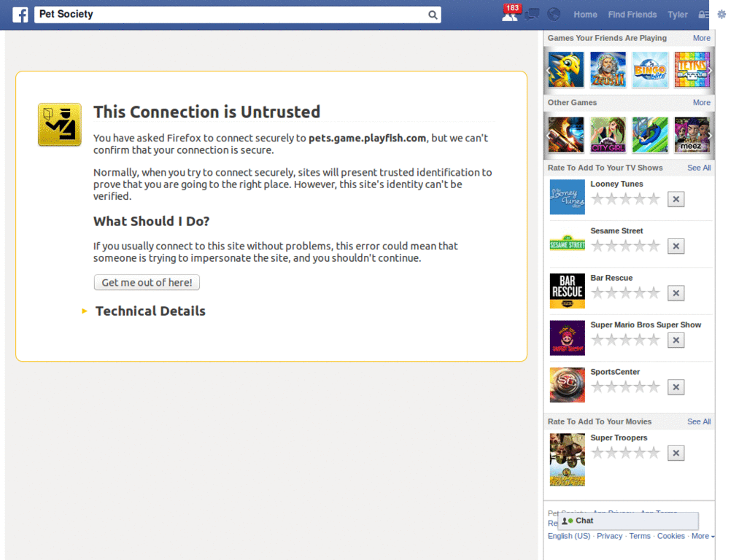The width and height of the screenshot is (747, 560).
Task: Click the Get me out of here! button
Action: 147,282
